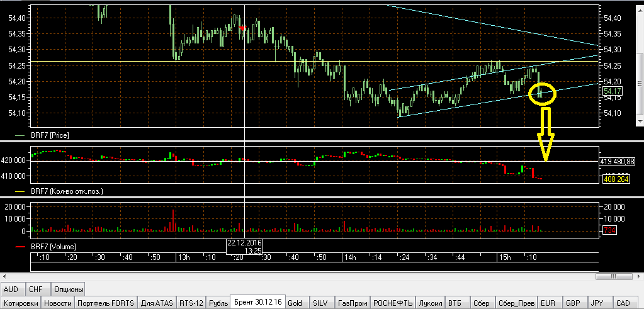Click the crosshair date label 22.12.2016 13:25
644x309 pixels.
pos(244,247)
